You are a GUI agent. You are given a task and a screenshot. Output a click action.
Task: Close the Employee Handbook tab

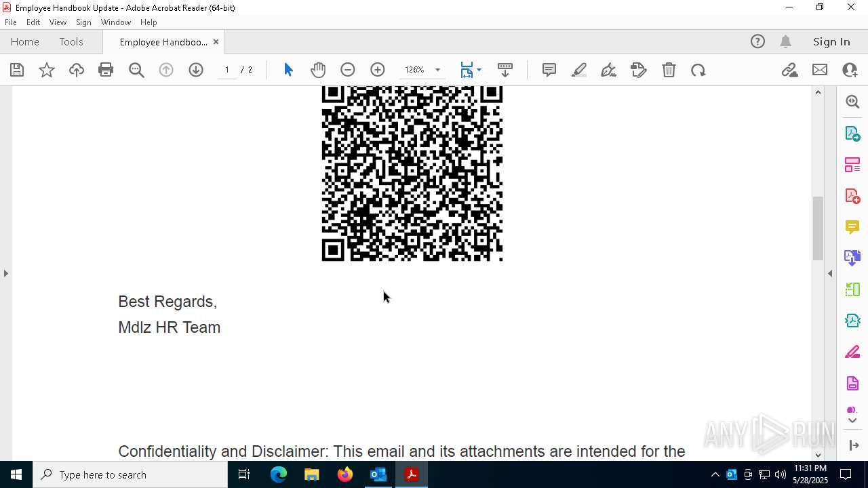coord(216,41)
